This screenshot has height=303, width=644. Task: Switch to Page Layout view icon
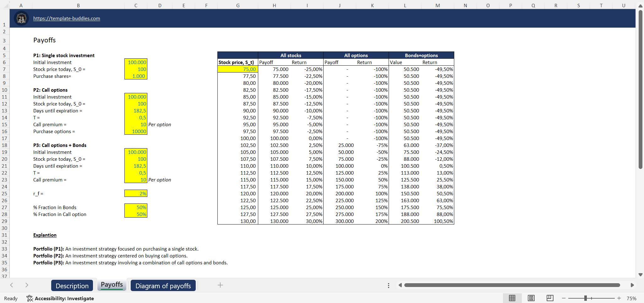(x=531, y=298)
